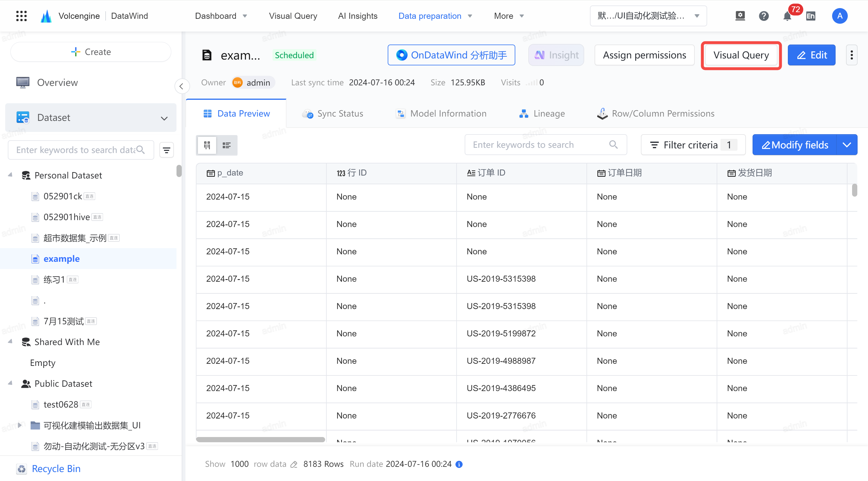The height and width of the screenshot is (481, 868).
Task: Switch to the Model Information tab
Action: pyautogui.click(x=441, y=113)
